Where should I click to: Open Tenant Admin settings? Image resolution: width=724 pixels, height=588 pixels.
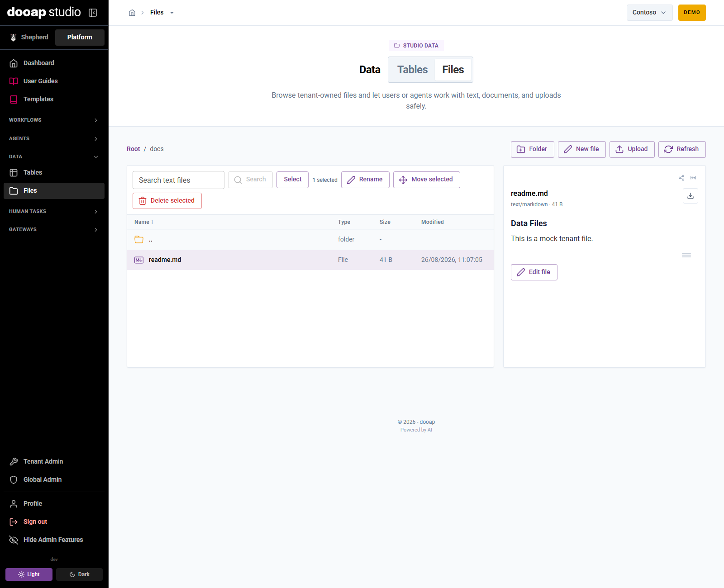[x=54, y=461]
